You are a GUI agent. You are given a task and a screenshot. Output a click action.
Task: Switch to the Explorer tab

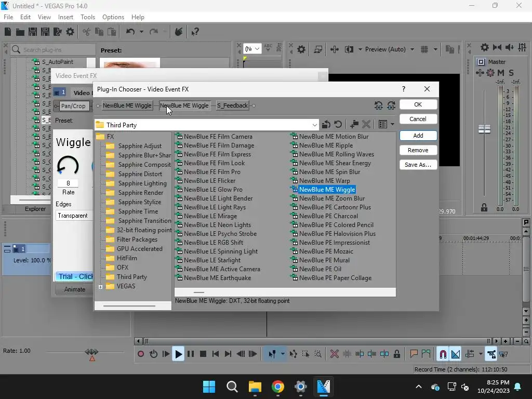(x=35, y=209)
